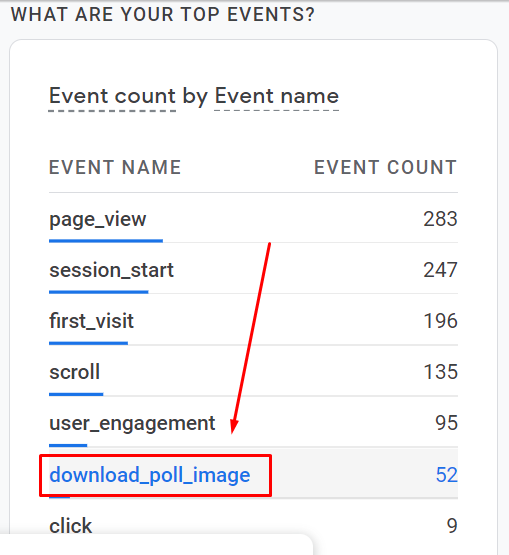509x555 pixels.
Task: Click the 135 count for scroll
Action: 440,372
